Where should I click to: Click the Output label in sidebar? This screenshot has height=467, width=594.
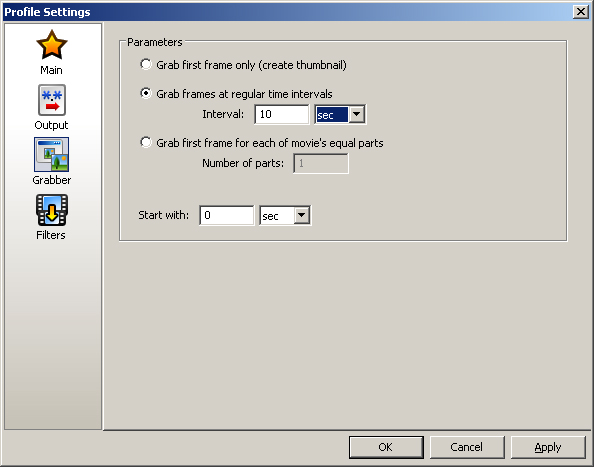point(52,125)
